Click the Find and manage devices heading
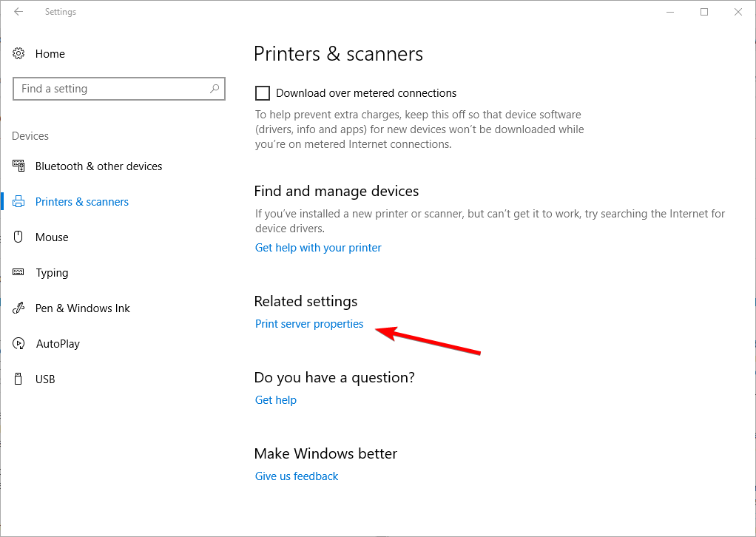The width and height of the screenshot is (756, 537). (337, 192)
